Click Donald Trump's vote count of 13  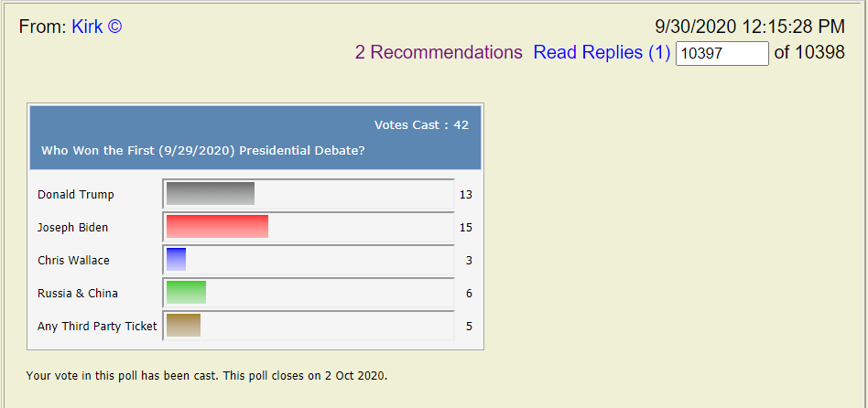pyautogui.click(x=466, y=195)
